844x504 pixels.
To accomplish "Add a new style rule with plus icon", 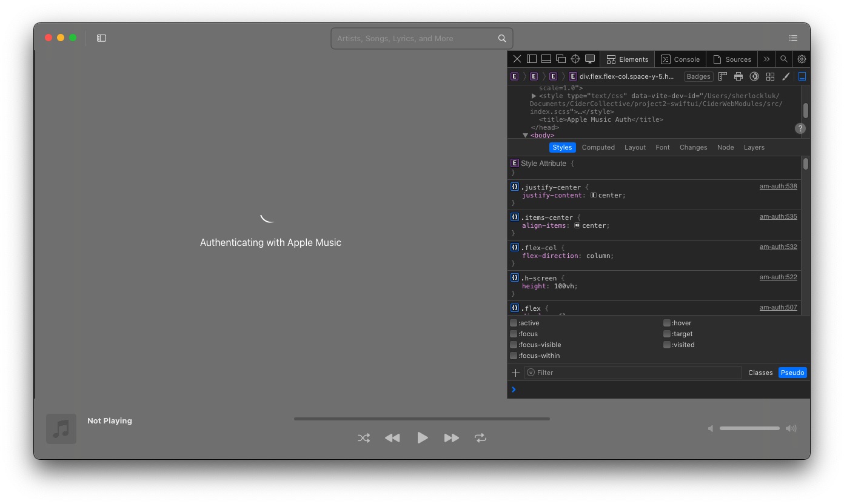I will [x=515, y=373].
